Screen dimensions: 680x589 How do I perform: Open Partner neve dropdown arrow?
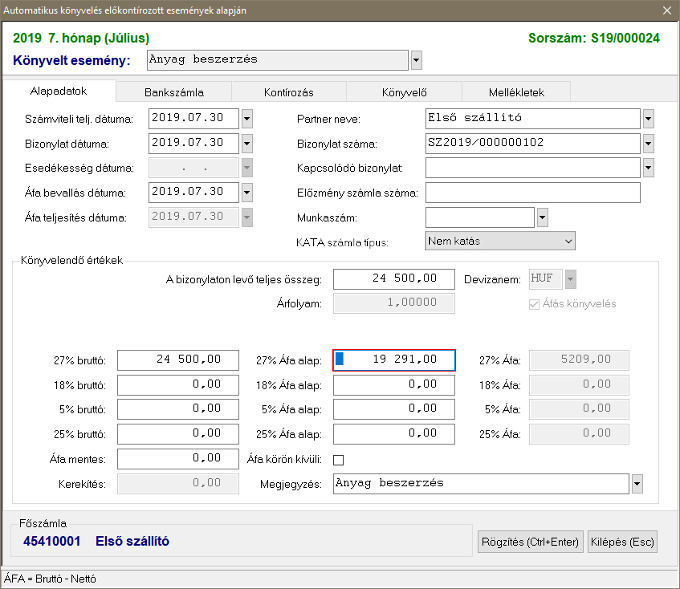[648, 118]
